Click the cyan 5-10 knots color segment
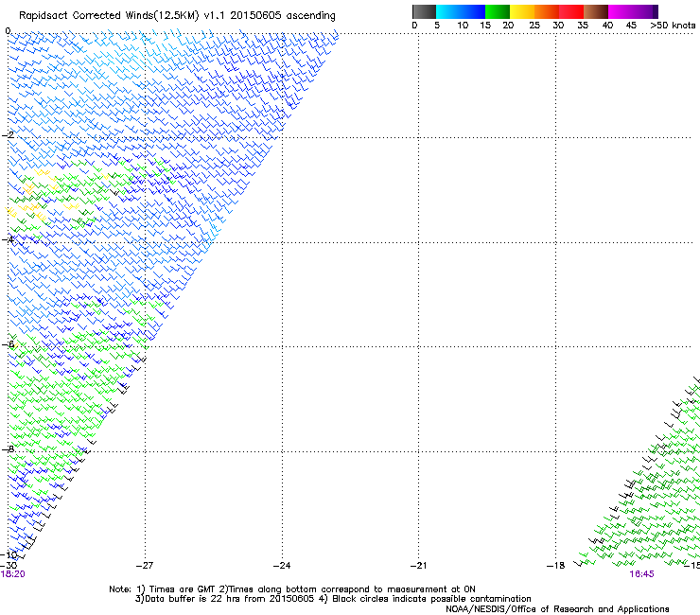The height and width of the screenshot is (615, 700). pyautogui.click(x=447, y=11)
